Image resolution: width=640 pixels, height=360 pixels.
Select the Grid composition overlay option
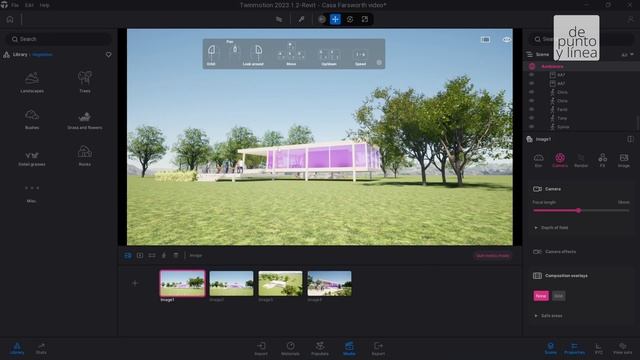coord(558,296)
